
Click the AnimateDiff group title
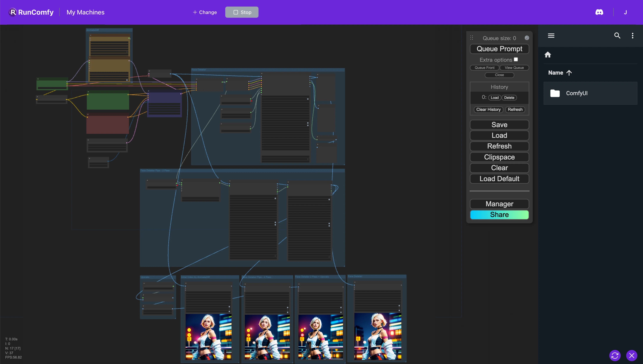pos(93,30)
